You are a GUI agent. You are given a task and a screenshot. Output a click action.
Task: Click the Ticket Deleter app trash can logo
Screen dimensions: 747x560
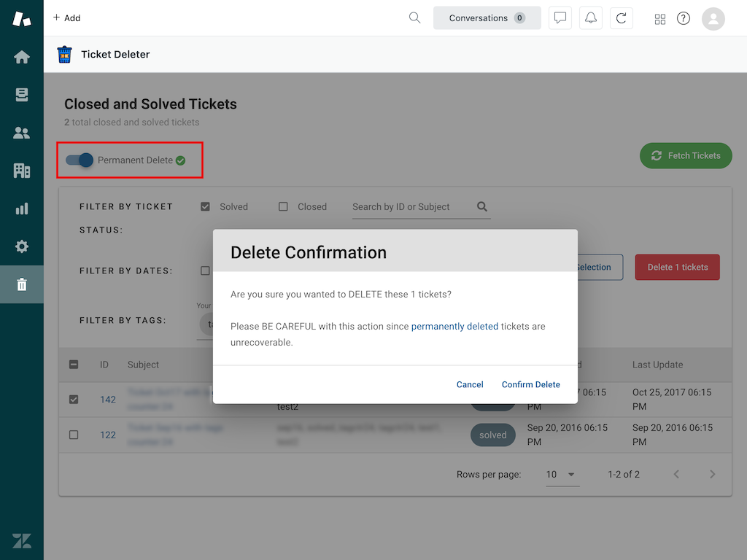64,54
